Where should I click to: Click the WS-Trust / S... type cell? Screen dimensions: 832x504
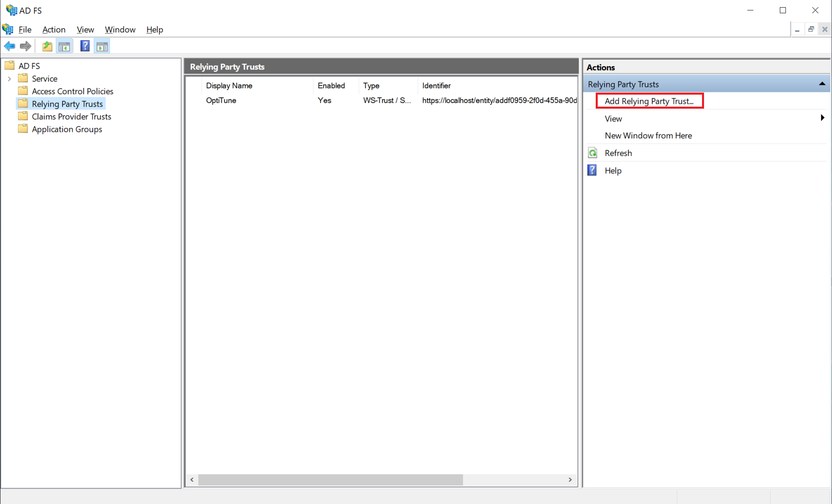pos(387,100)
